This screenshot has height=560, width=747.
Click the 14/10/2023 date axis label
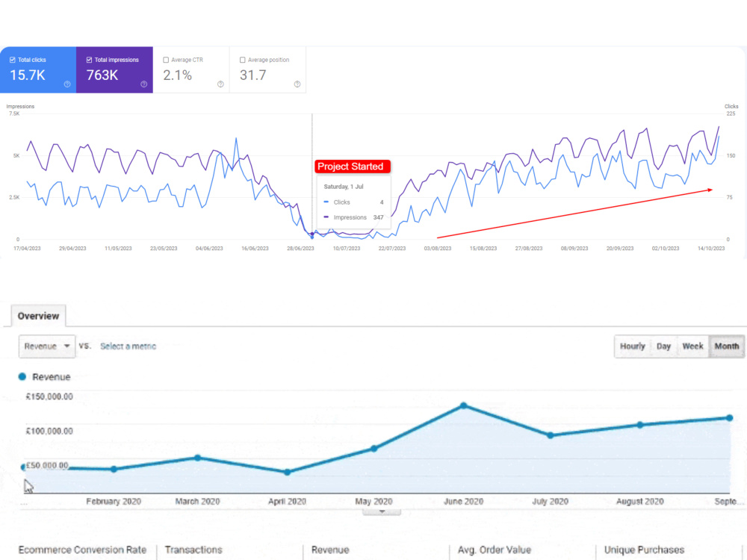point(711,249)
